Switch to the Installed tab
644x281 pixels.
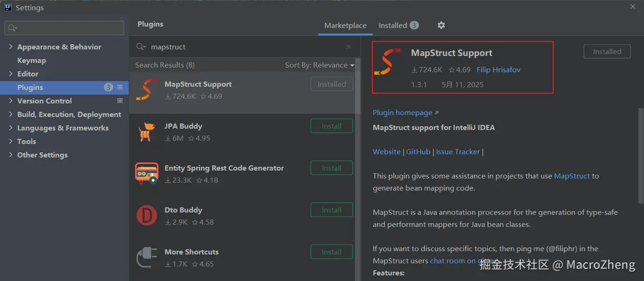point(393,26)
